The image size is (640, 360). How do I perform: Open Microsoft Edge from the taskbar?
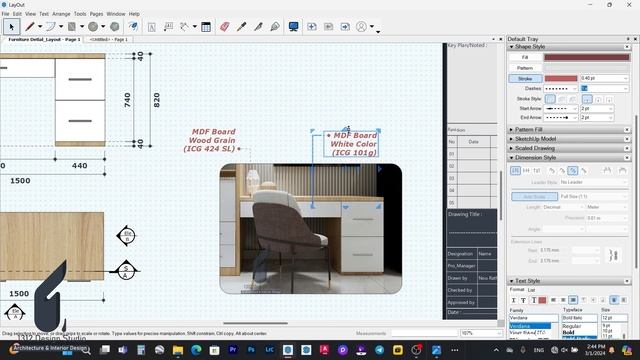196,350
